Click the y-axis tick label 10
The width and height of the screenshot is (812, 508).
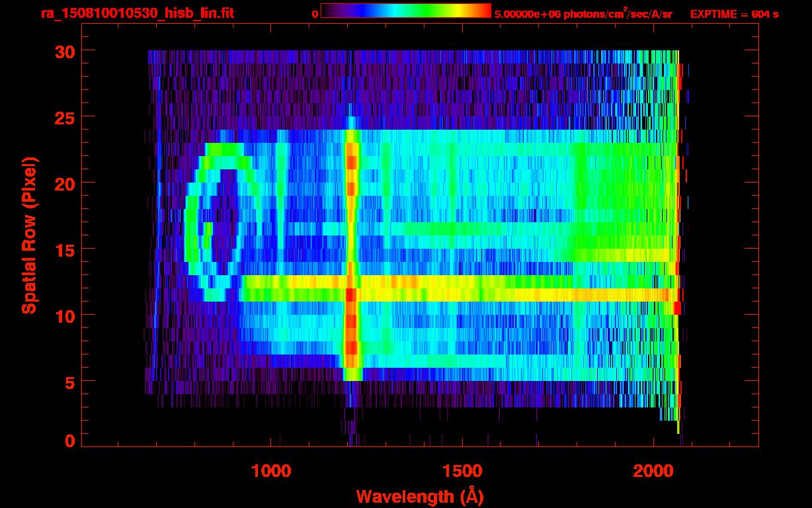[65, 316]
